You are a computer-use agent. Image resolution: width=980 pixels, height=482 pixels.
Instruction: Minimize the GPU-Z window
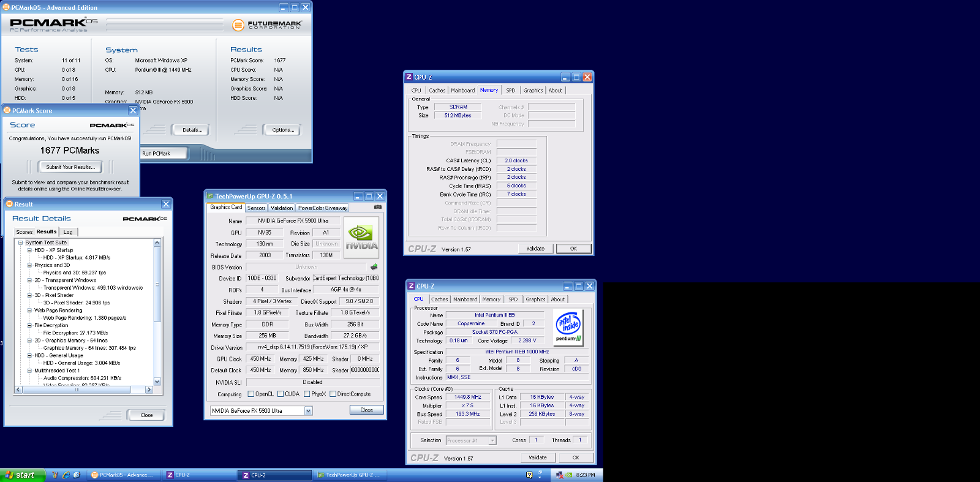point(358,196)
